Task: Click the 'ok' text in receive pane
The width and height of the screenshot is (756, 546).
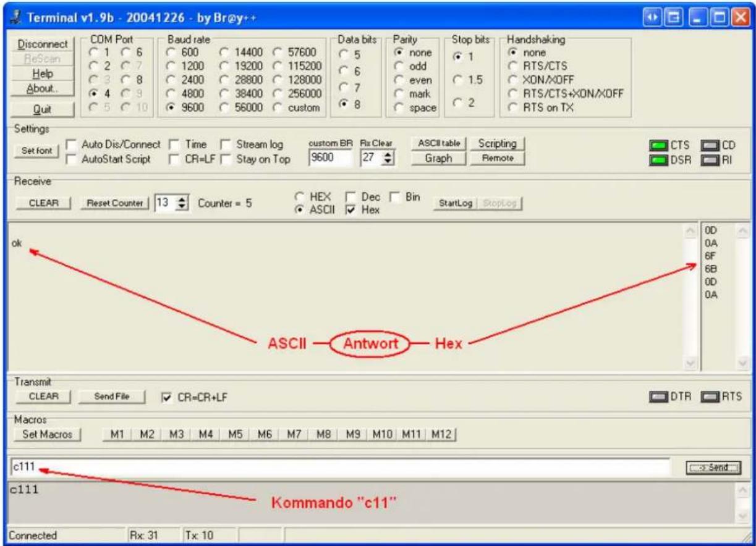Action: (x=17, y=243)
